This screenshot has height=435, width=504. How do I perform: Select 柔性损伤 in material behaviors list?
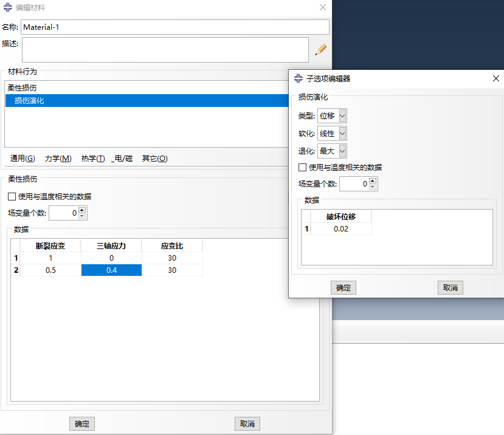[x=147, y=87]
